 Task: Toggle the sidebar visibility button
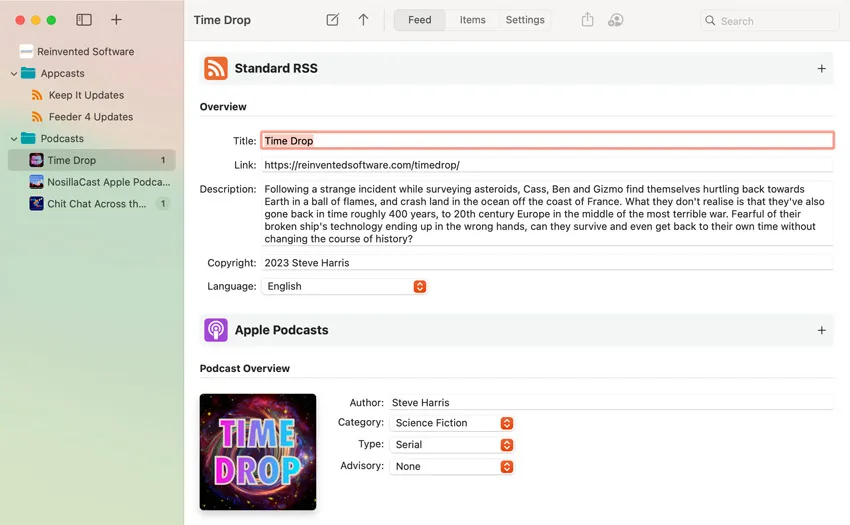click(x=84, y=20)
